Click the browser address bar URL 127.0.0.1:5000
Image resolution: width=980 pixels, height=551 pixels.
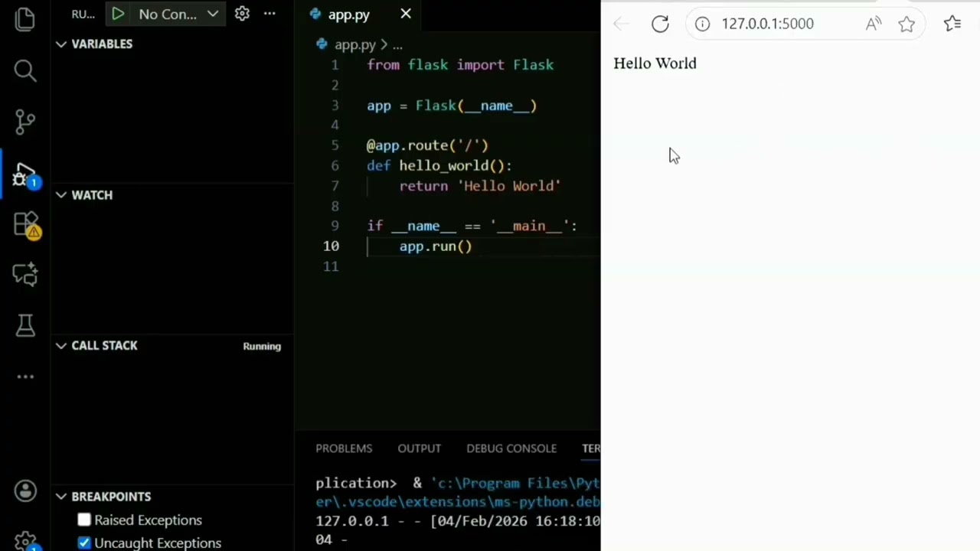tap(767, 24)
